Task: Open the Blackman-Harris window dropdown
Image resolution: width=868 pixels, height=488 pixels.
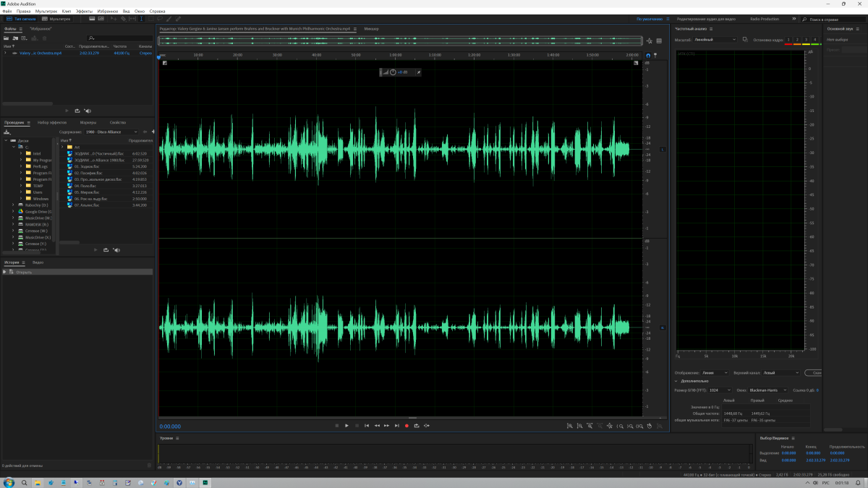Action: pyautogui.click(x=769, y=390)
